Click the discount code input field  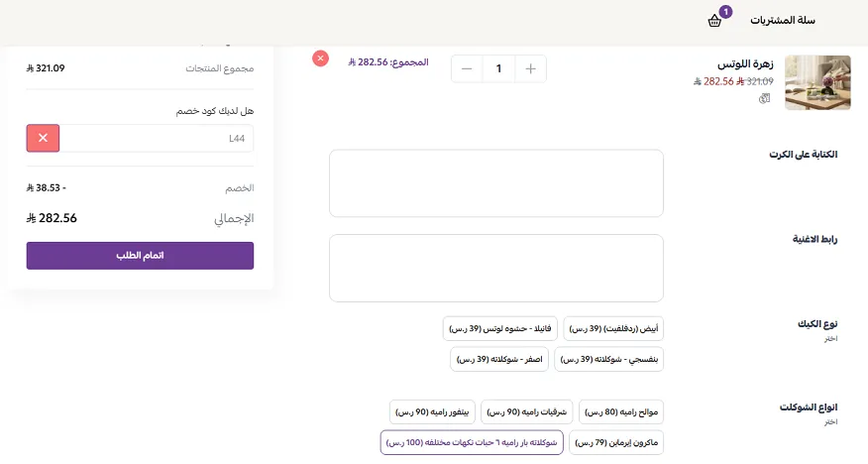tap(157, 139)
